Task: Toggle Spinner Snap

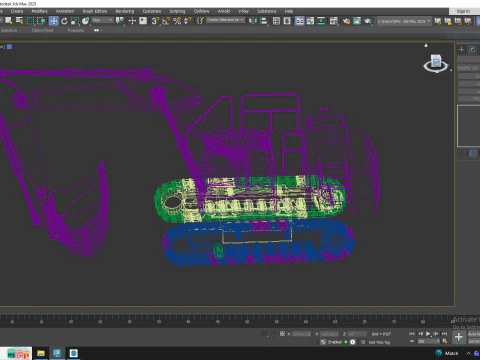Action: tap(188, 21)
